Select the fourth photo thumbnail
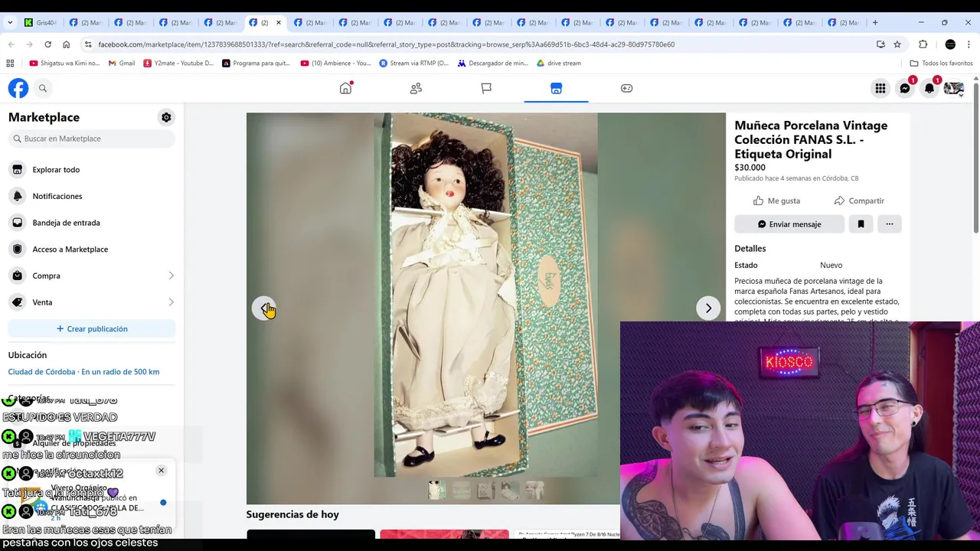Viewport: 980px width, 551px height. coord(510,491)
